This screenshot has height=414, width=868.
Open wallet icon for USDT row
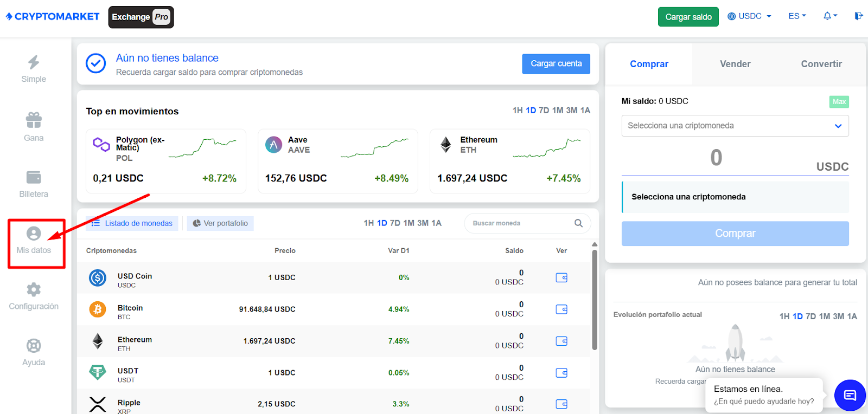tap(561, 373)
